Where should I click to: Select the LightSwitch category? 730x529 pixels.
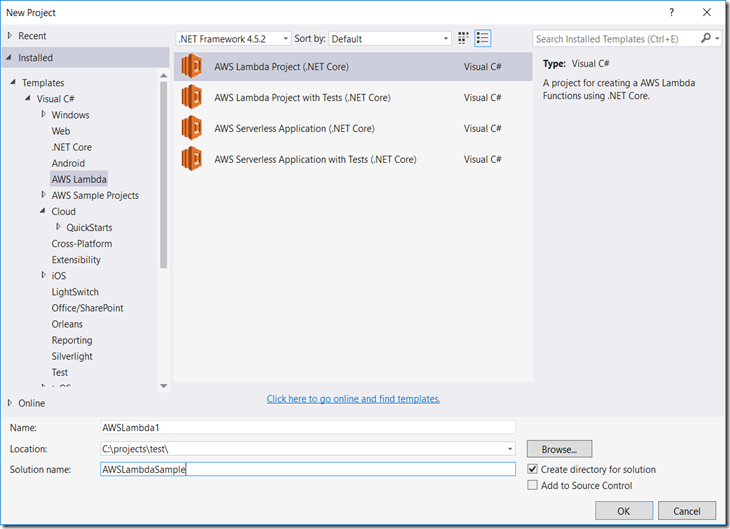pos(75,292)
